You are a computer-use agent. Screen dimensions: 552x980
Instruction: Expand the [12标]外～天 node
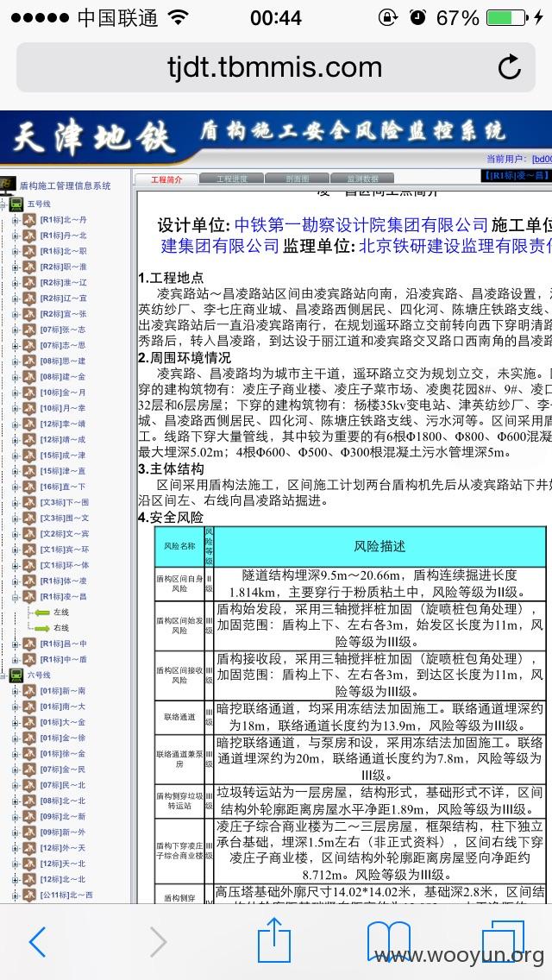pos(16,847)
